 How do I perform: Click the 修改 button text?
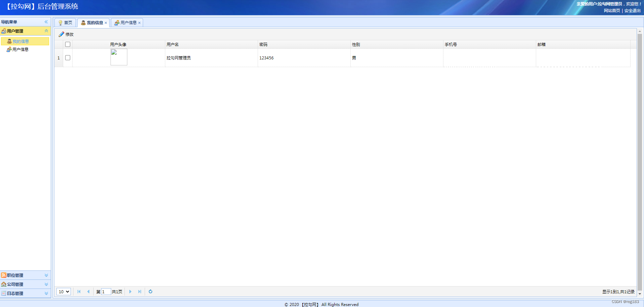click(x=70, y=35)
